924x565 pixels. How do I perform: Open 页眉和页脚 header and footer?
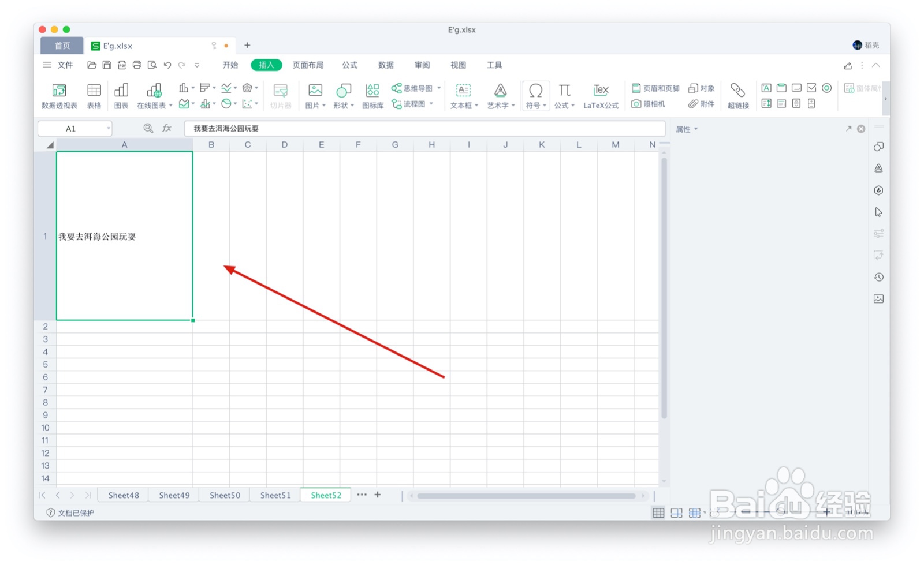tap(655, 88)
